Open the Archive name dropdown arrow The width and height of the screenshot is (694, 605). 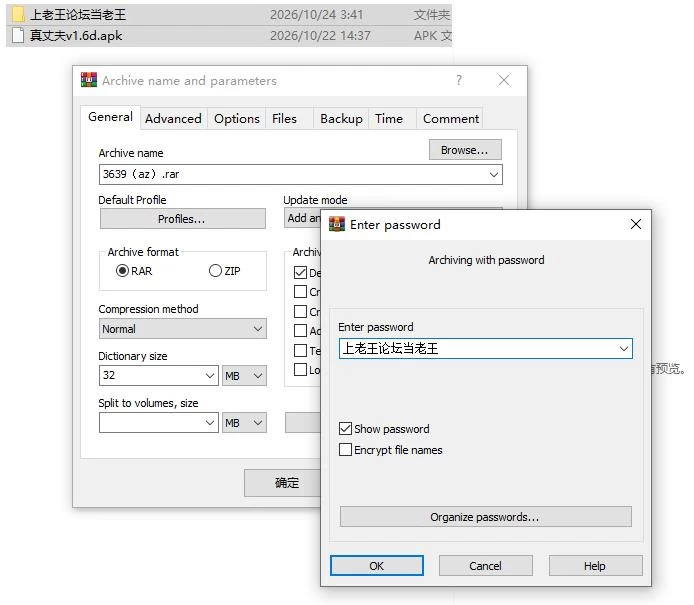[x=494, y=174]
